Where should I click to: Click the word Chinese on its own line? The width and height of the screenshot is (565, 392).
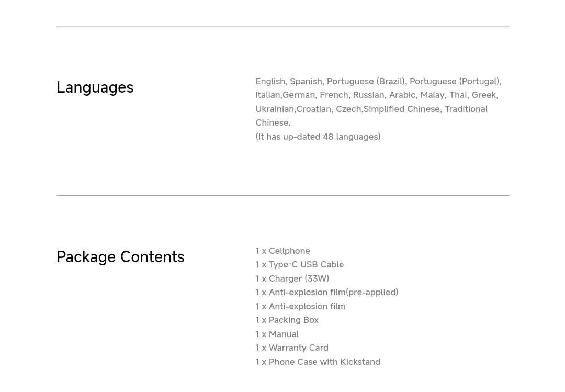pos(273,123)
